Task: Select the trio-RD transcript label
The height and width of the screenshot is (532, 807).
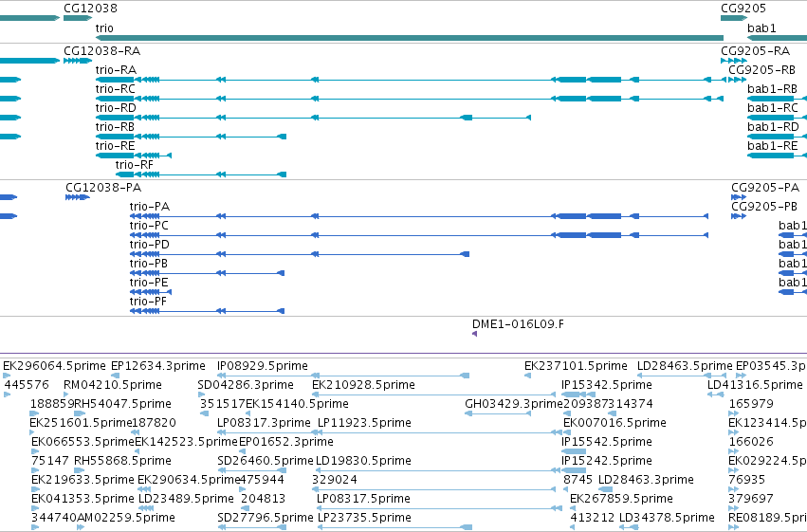Action: [116, 108]
